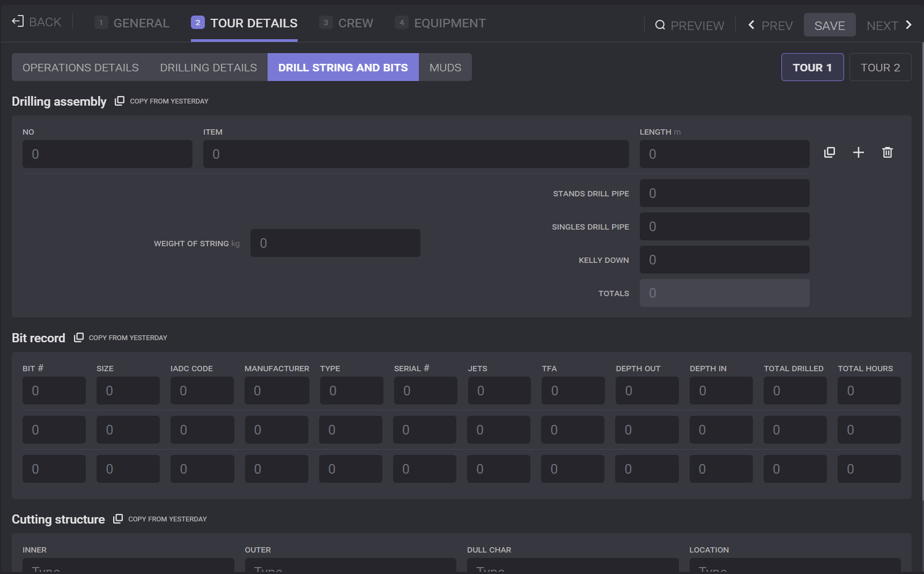Advance using the Next chevron button
Viewport: 924px width, 574px height.
[x=889, y=25]
